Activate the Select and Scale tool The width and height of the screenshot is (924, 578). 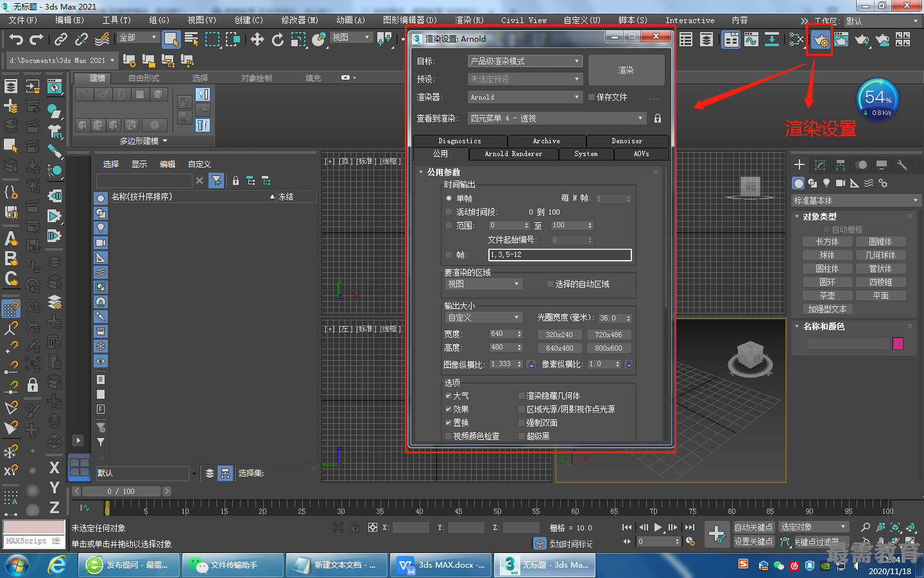click(x=298, y=39)
